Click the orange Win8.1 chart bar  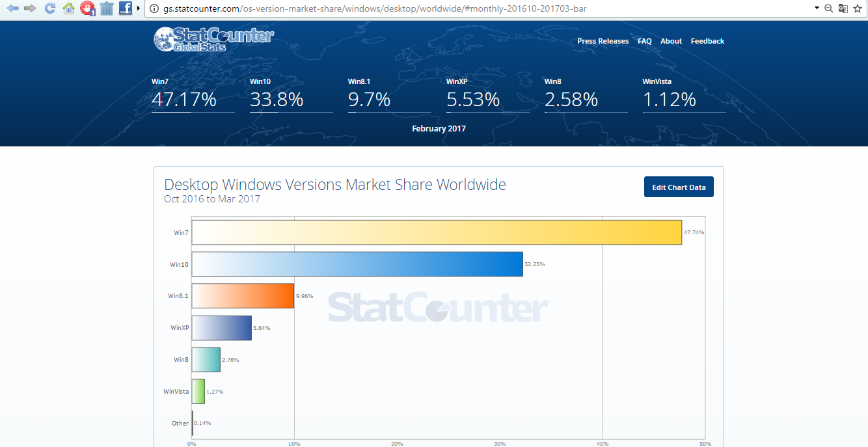pyautogui.click(x=243, y=295)
